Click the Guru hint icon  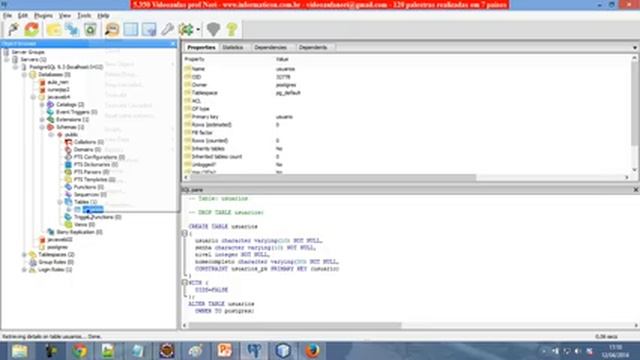coord(213,29)
